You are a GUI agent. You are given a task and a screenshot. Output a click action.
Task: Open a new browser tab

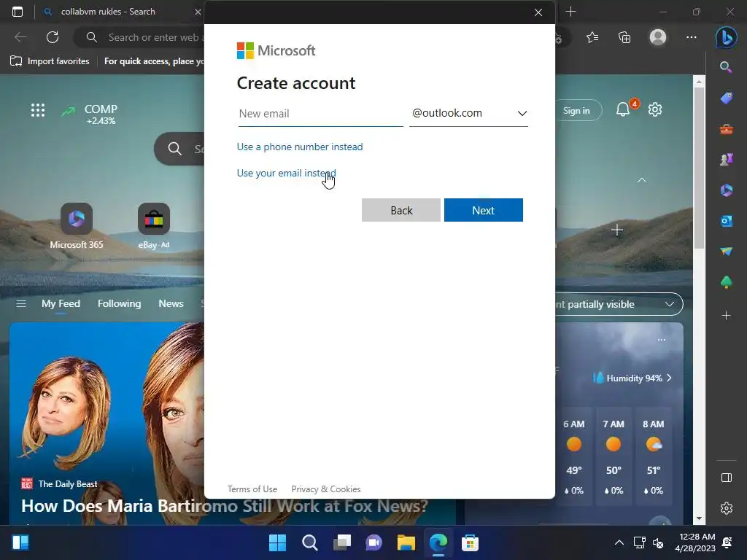(x=570, y=12)
